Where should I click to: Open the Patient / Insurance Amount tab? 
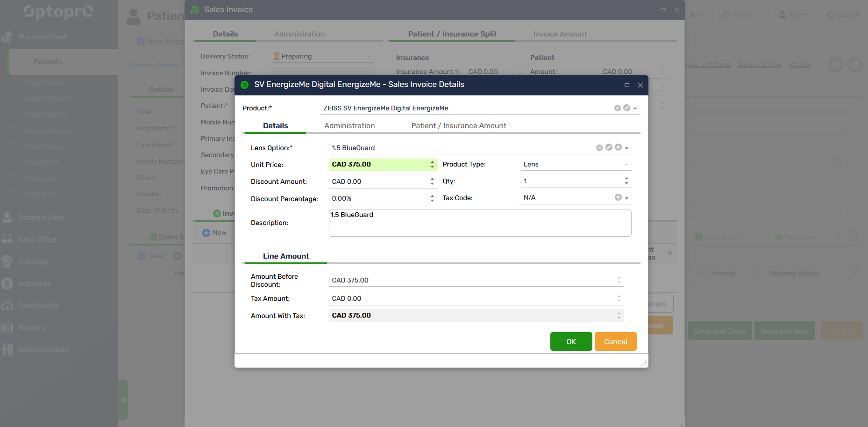[458, 126]
